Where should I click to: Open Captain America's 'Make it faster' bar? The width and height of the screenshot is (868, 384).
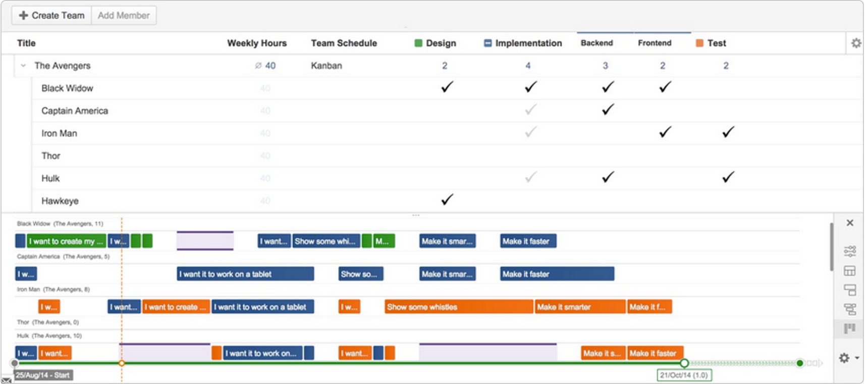tap(557, 274)
